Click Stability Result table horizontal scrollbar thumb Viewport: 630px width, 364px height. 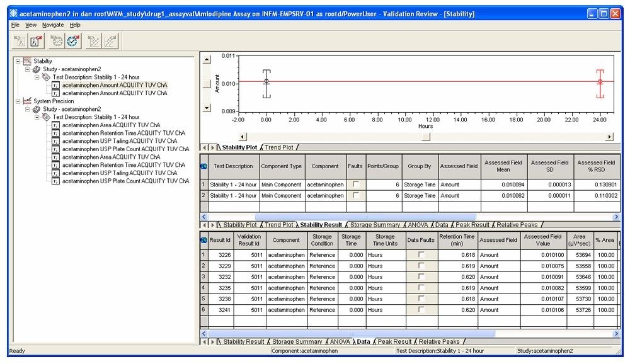click(x=365, y=217)
